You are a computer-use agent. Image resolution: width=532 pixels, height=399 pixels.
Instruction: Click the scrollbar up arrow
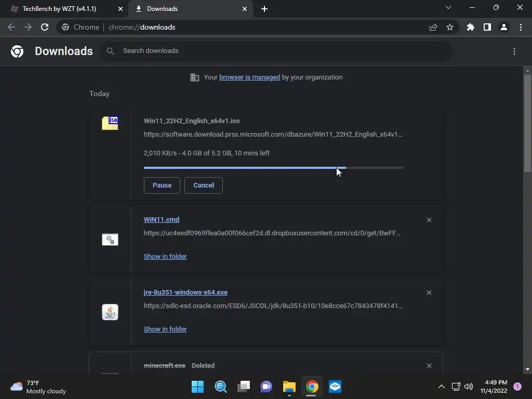click(x=527, y=71)
